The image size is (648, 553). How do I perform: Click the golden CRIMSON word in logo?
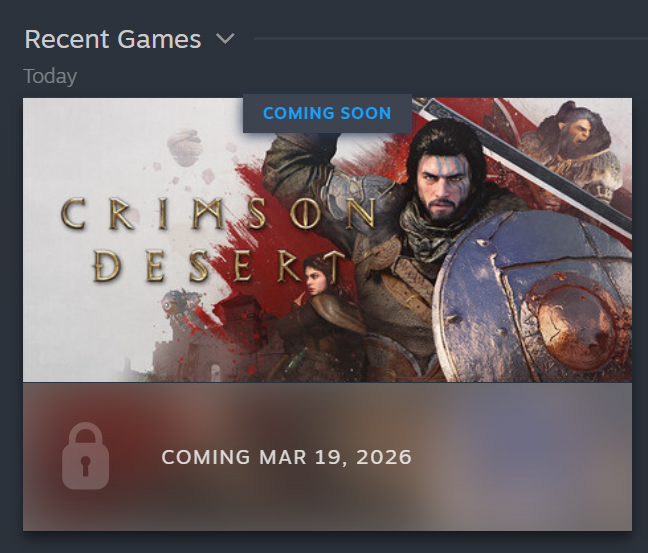coord(218,214)
